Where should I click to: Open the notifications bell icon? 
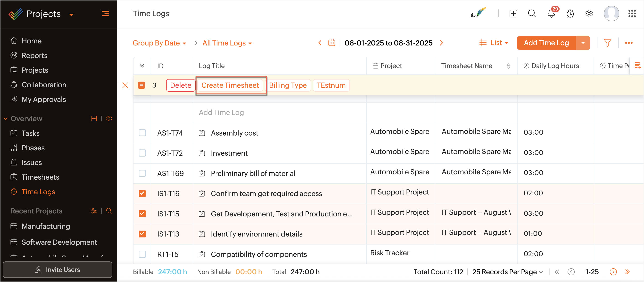coord(551,13)
